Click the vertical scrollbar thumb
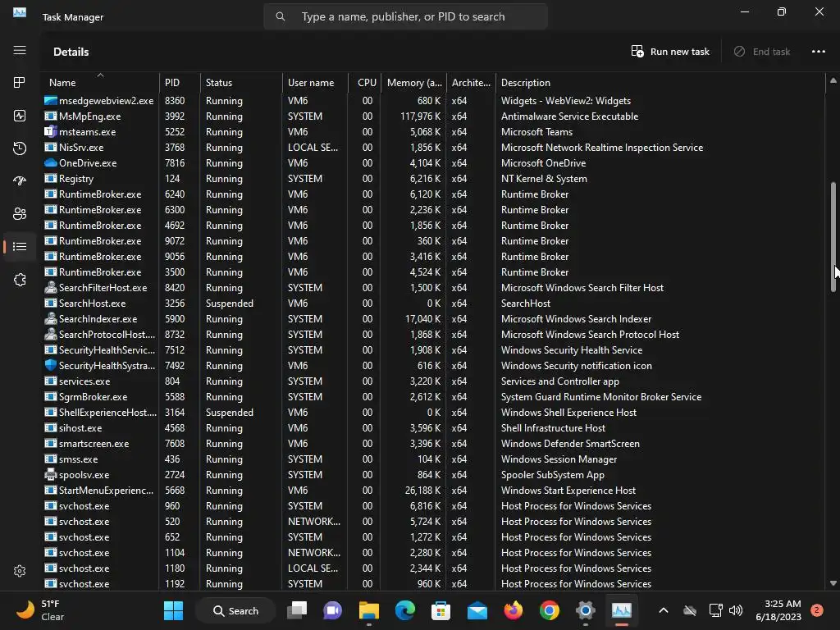 (x=833, y=237)
